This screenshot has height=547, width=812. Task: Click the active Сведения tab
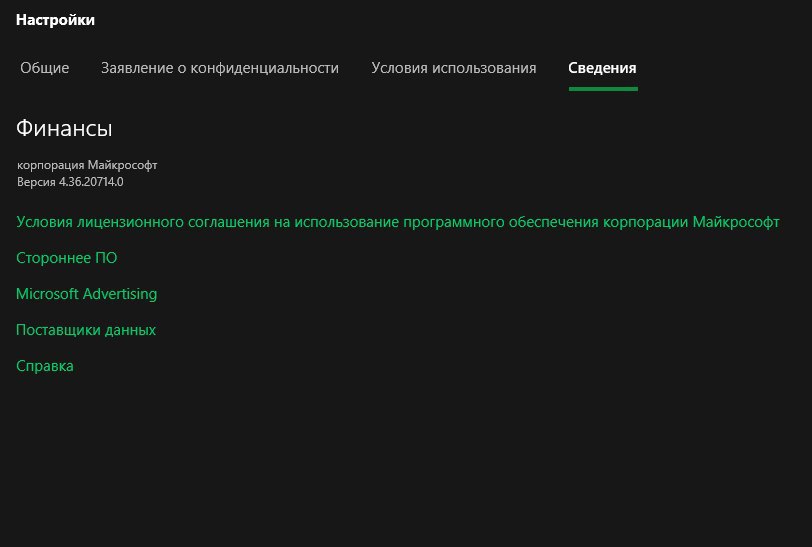[x=602, y=68]
